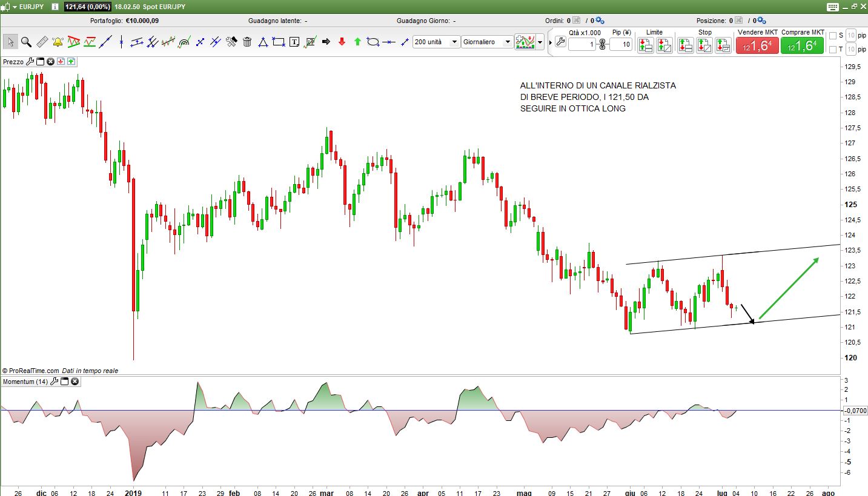Open the alert bell tool
The width and height of the screenshot is (868, 496).
pyautogui.click(x=58, y=42)
